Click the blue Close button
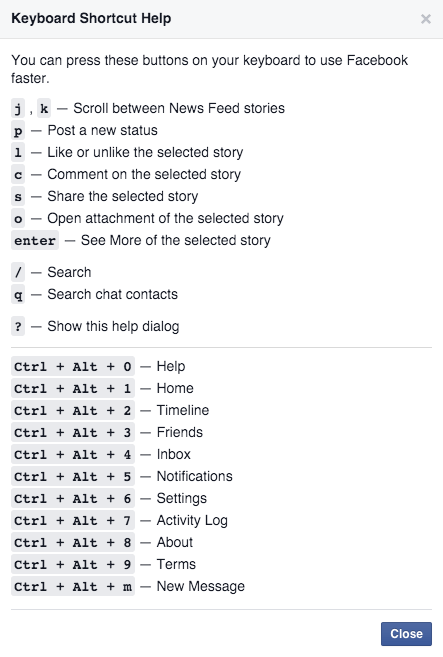 tap(406, 634)
